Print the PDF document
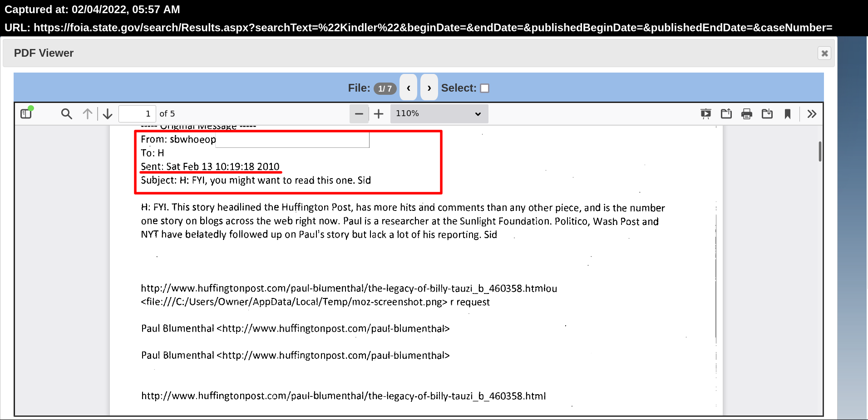Viewport: 868px width, 420px height. (747, 113)
